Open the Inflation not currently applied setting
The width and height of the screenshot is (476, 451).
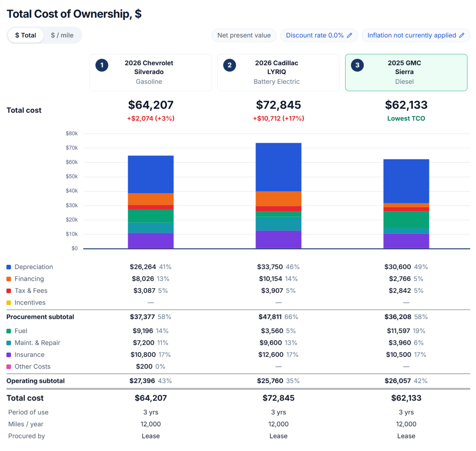coord(416,35)
